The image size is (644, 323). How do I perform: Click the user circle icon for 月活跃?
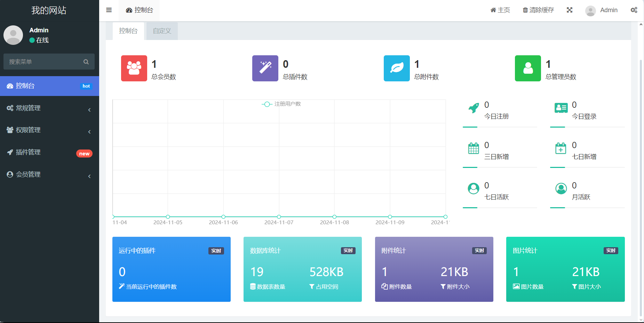(561, 188)
